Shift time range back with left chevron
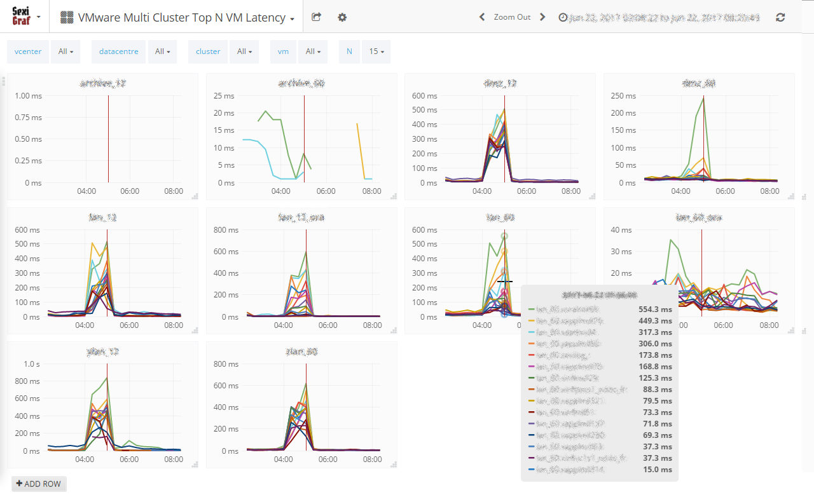The width and height of the screenshot is (814, 504). pos(482,17)
